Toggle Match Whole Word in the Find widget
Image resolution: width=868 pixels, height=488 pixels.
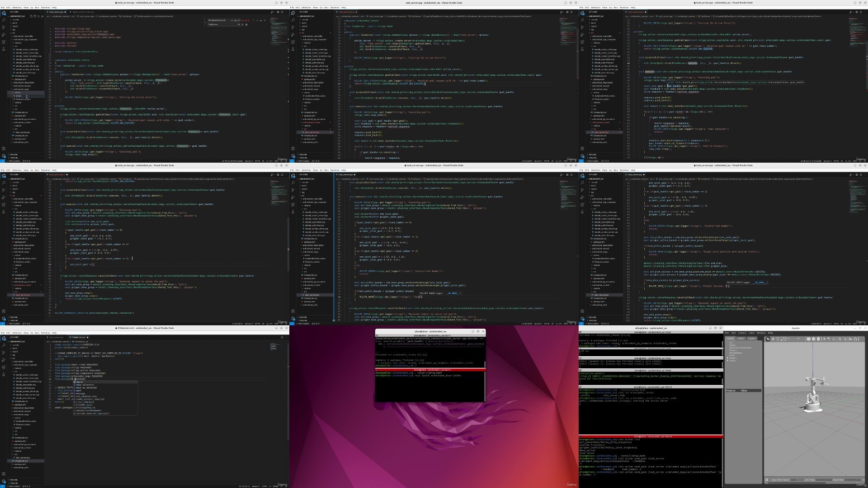235,20
